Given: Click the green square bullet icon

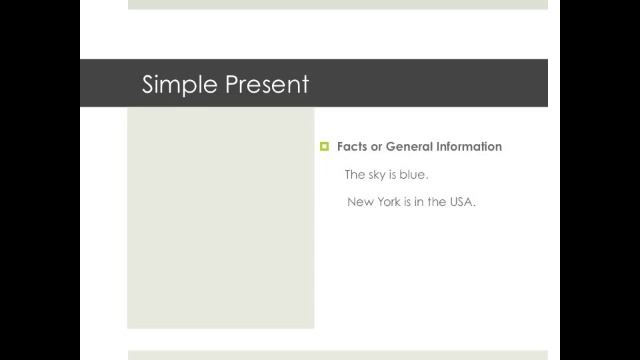Looking at the screenshot, I should tap(324, 146).
